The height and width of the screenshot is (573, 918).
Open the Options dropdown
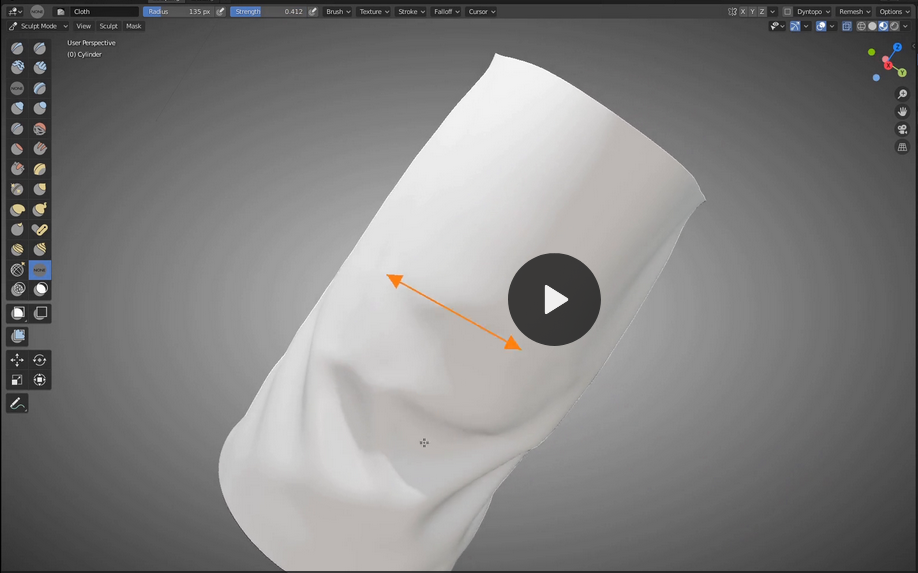(895, 12)
